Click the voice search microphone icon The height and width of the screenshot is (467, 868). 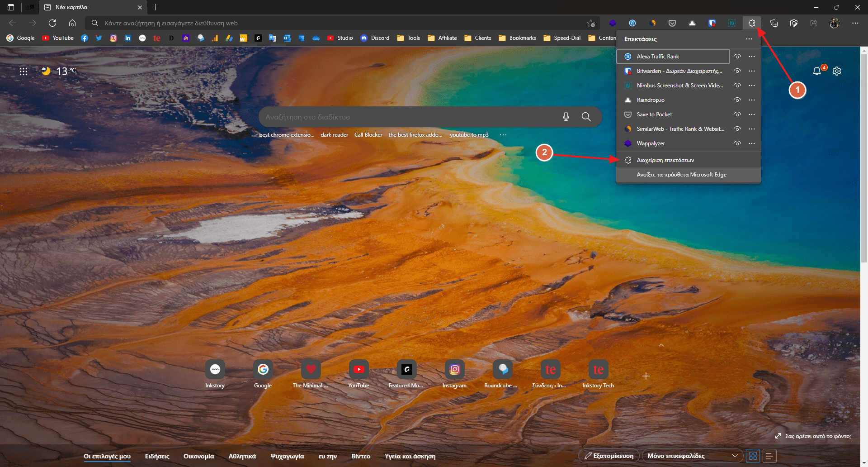566,117
